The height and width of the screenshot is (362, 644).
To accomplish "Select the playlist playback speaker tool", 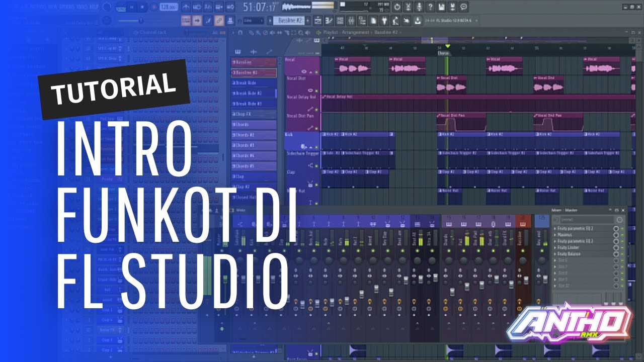I will pos(307,33).
